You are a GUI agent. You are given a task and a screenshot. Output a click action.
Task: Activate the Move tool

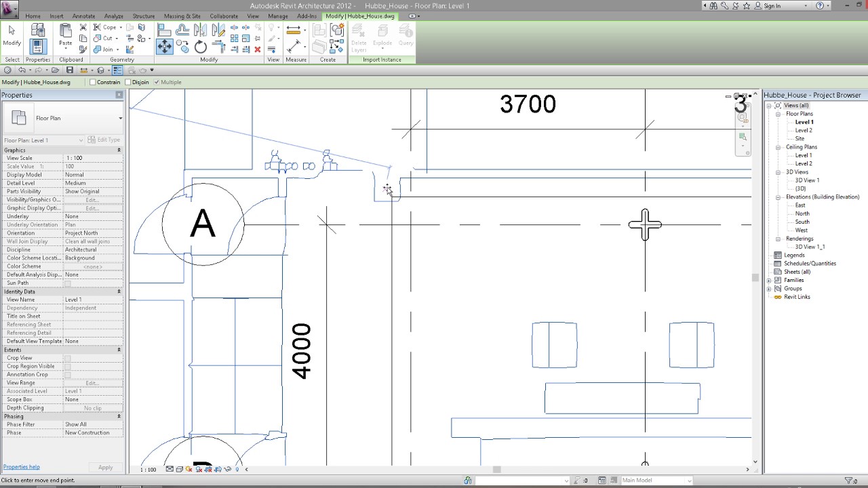point(164,46)
